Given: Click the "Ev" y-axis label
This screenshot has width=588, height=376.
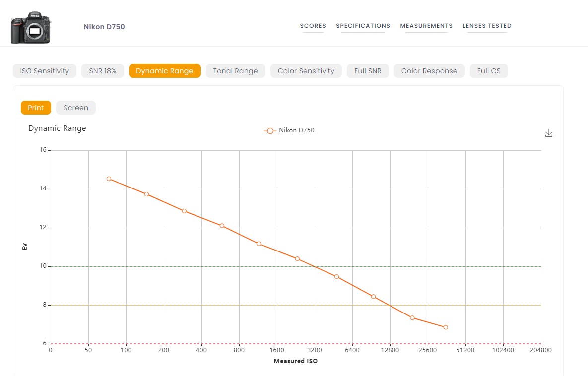Looking at the screenshot, I should click(x=25, y=247).
